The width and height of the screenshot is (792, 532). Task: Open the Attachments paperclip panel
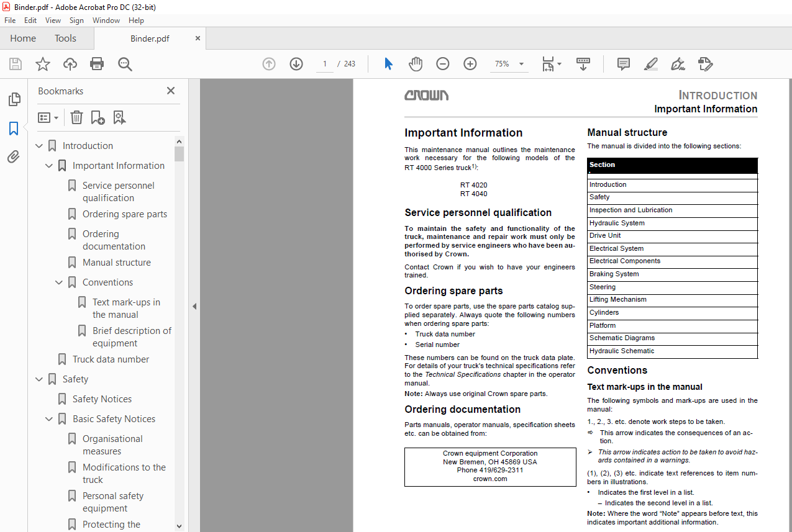click(14, 157)
